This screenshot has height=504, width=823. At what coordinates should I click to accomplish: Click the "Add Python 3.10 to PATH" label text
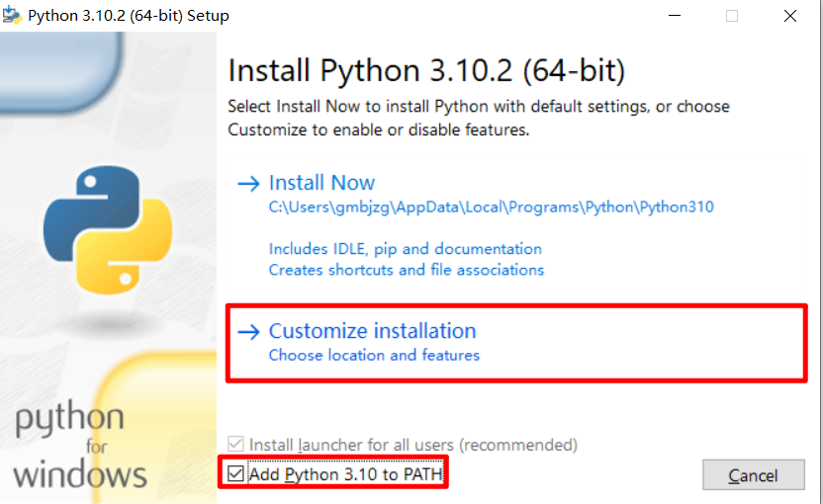click(x=346, y=474)
